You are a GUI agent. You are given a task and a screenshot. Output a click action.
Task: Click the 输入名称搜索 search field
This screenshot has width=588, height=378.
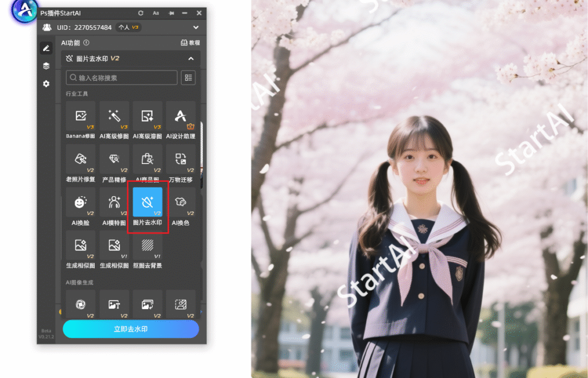(x=122, y=77)
